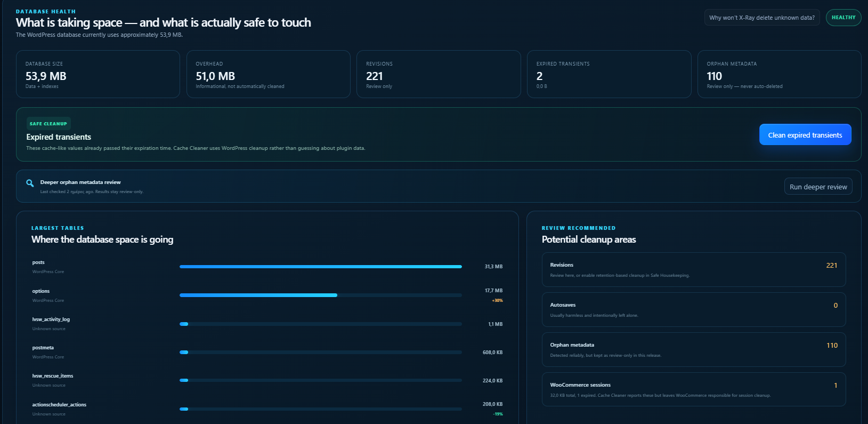
Task: Click the HEALTHY status badge
Action: tap(843, 18)
